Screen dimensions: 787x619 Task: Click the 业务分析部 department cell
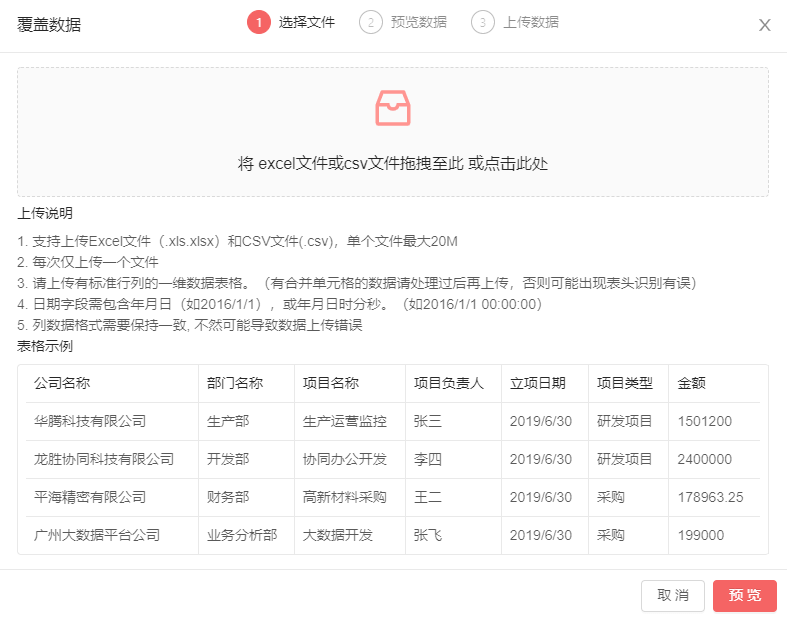pyautogui.click(x=242, y=535)
